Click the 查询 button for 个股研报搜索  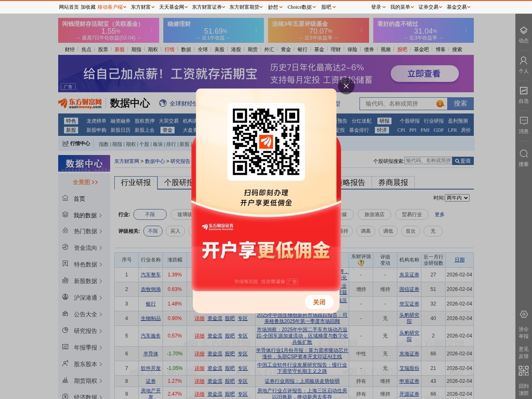[463, 161]
